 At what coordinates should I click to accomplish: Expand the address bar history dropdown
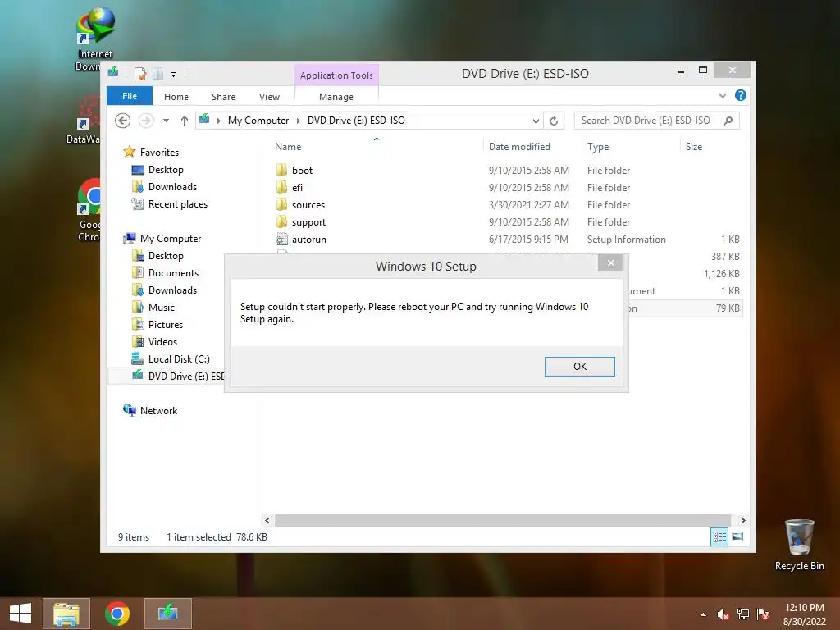click(536, 121)
